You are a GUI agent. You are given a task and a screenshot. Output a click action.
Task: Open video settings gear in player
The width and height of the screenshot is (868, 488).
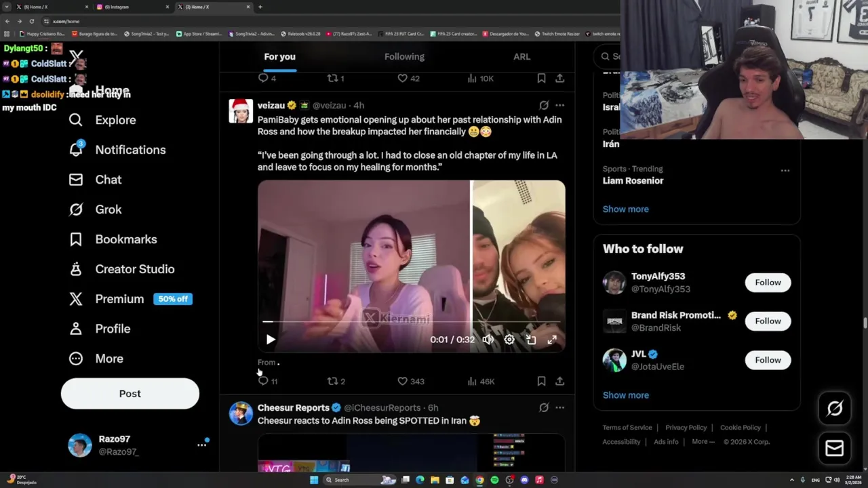[509, 340]
